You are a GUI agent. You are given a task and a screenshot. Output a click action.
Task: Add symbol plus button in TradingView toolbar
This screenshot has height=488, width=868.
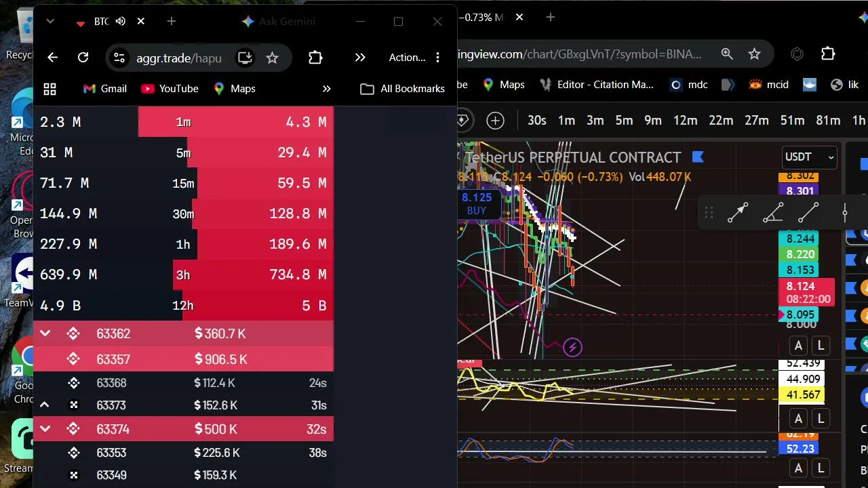click(496, 121)
